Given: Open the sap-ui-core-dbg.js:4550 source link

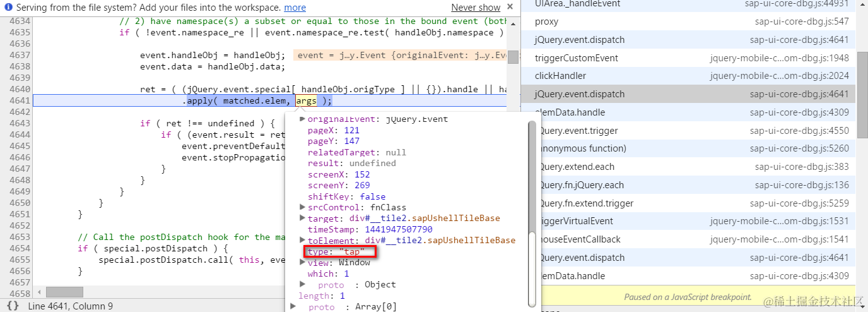Looking at the screenshot, I should [799, 131].
